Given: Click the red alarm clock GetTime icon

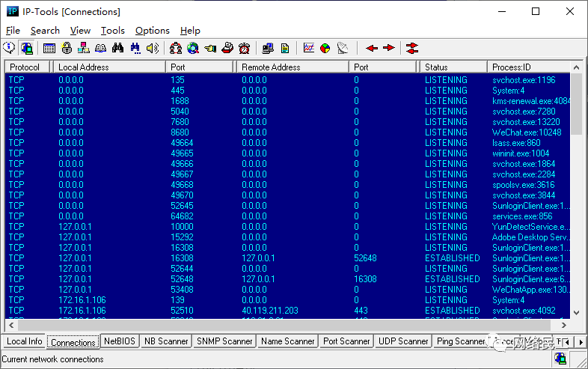Looking at the screenshot, I should pyautogui.click(x=245, y=48).
